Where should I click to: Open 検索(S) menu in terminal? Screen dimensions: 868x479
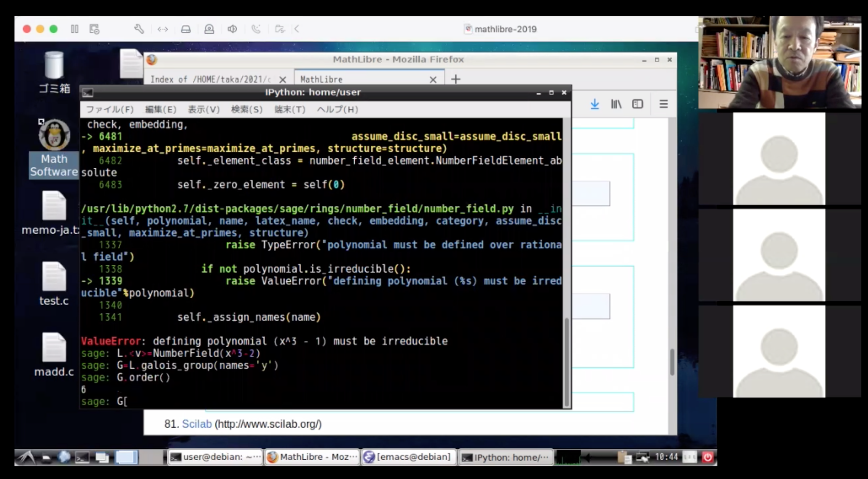247,110
